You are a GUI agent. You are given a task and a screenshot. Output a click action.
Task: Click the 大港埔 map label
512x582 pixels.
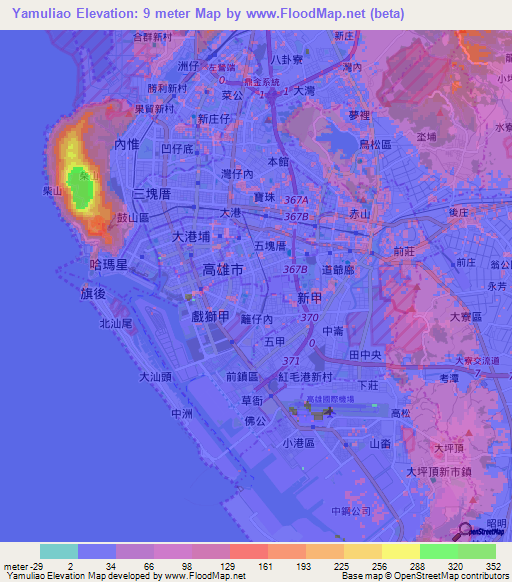(191, 237)
